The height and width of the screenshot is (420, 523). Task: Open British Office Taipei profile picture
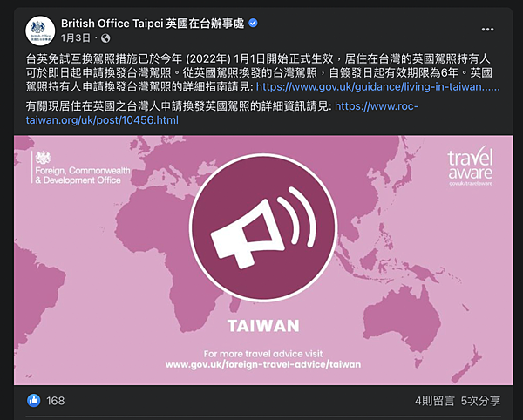point(40,30)
